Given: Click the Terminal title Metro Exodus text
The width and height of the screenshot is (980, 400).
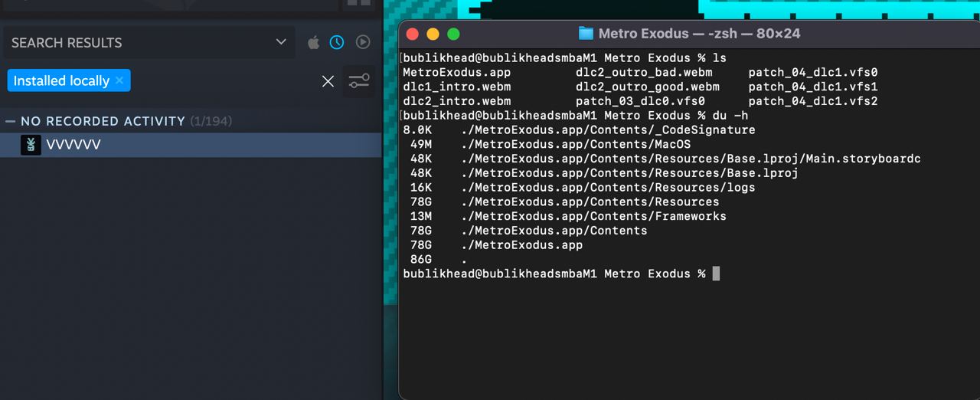Looking at the screenshot, I should [643, 34].
